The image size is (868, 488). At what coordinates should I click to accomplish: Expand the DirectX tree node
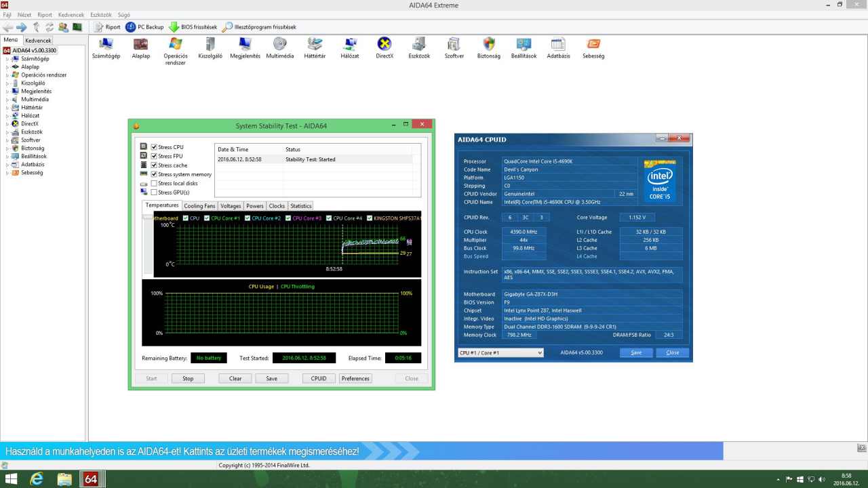tap(7, 124)
